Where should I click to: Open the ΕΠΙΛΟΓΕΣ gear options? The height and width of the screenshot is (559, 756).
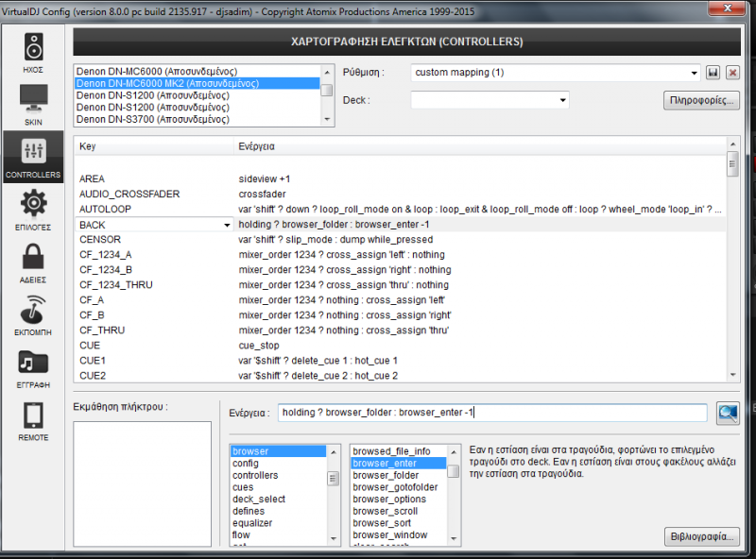33,209
